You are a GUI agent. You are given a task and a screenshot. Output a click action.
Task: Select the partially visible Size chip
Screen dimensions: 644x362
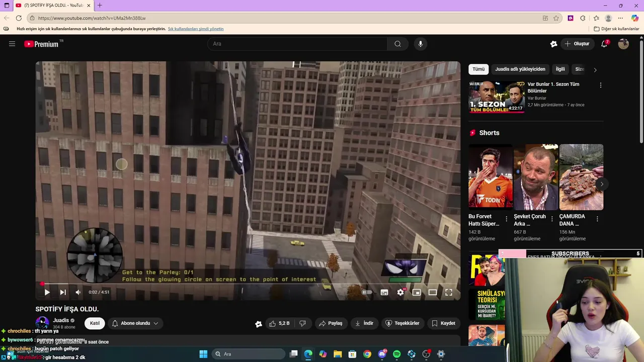pos(580,69)
